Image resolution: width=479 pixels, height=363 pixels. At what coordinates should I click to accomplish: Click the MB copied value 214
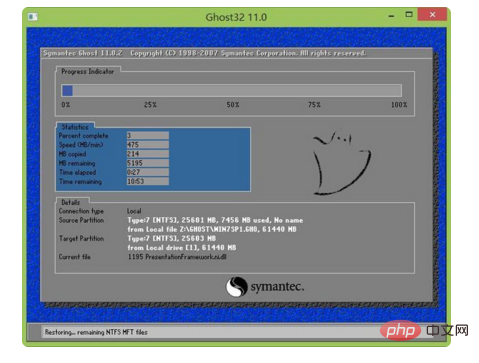(x=148, y=154)
